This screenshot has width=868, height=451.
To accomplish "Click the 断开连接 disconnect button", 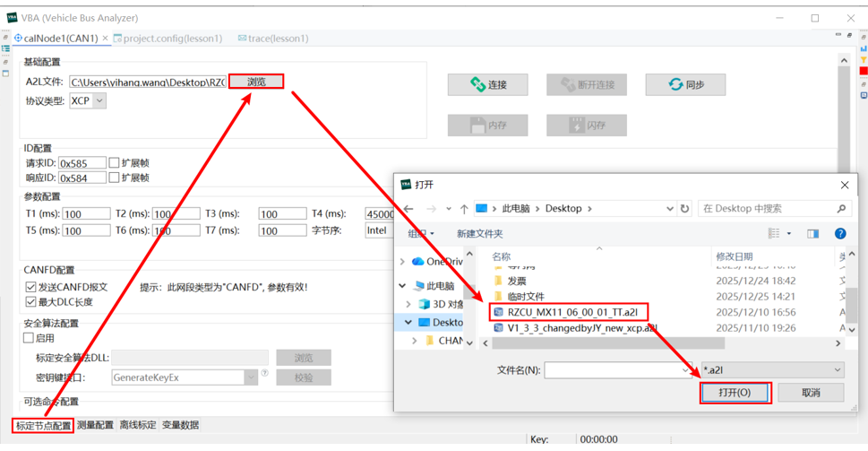I will coord(587,84).
